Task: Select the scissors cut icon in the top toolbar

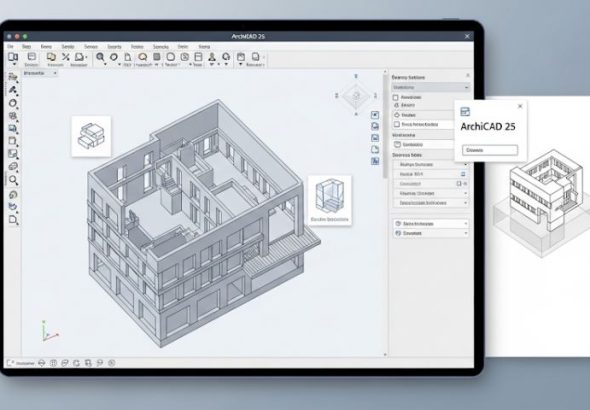Action: [x=66, y=57]
